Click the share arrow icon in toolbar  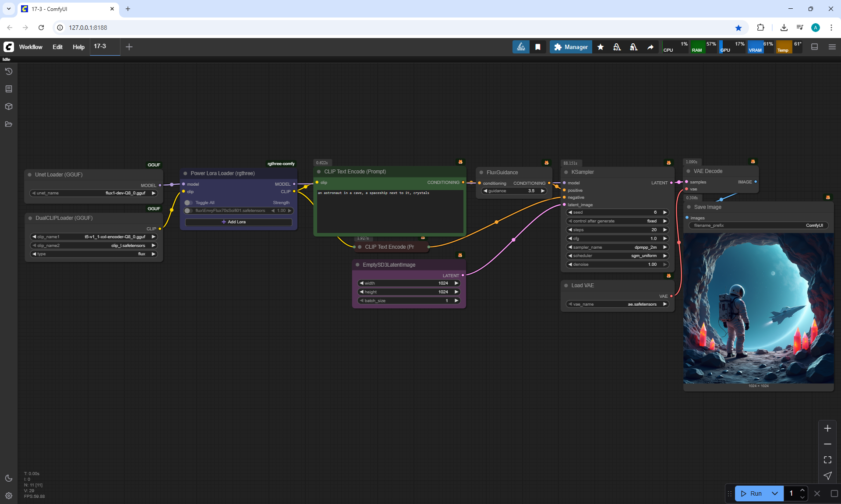point(650,47)
